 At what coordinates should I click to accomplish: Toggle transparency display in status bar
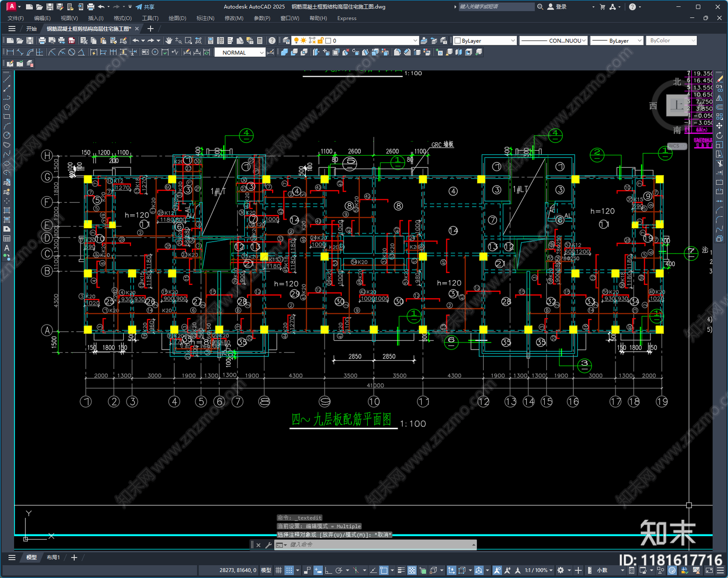[412, 570]
